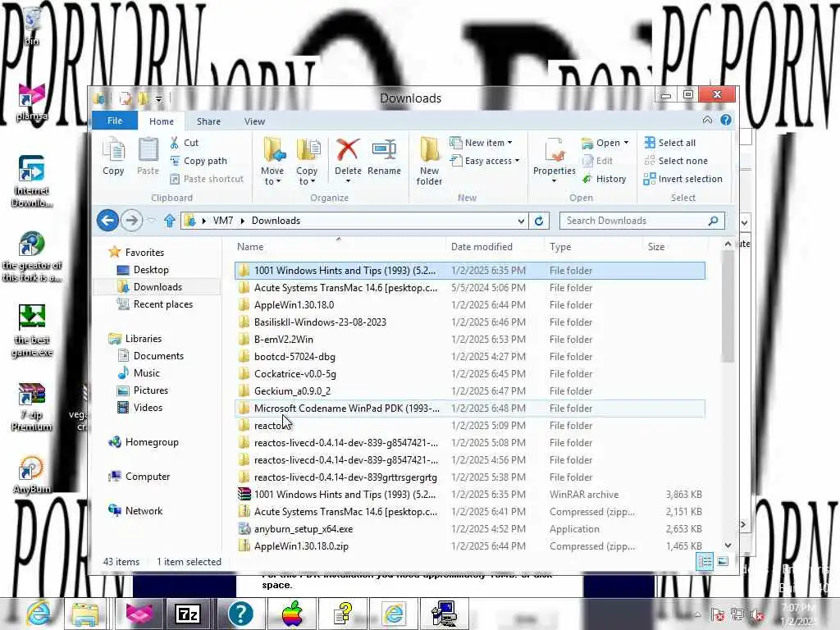Viewport: 840px width, 630px height.
Task: Select the AppleWin1.30.18.0.zip file
Action: point(470,546)
